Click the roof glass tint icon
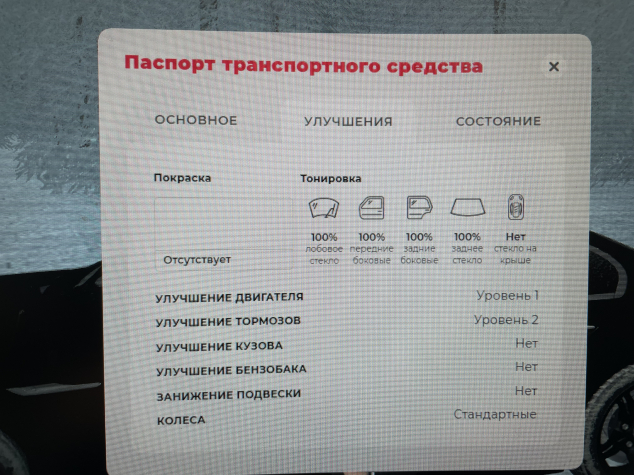The image size is (634, 475). [516, 207]
